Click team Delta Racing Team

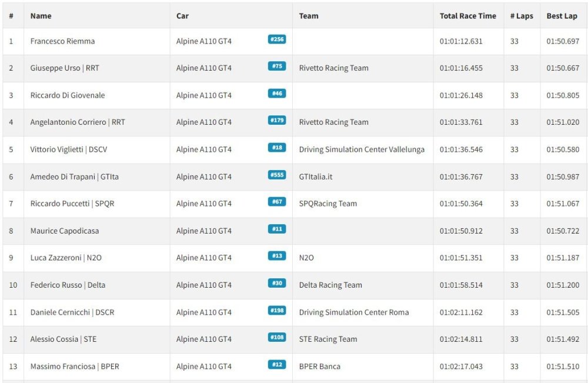[330, 285]
